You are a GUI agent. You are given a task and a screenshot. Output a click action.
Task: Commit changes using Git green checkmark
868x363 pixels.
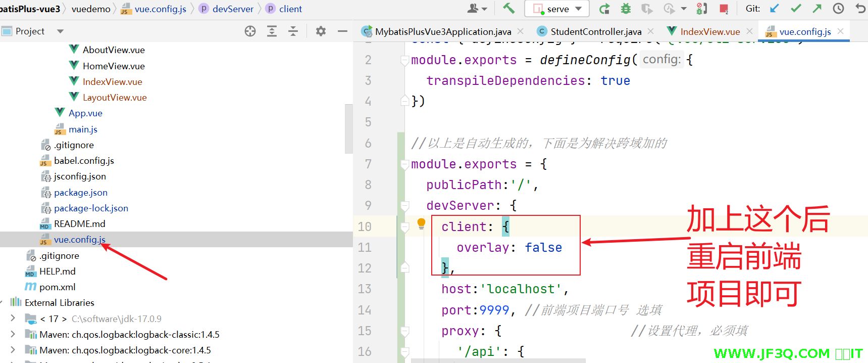(796, 9)
